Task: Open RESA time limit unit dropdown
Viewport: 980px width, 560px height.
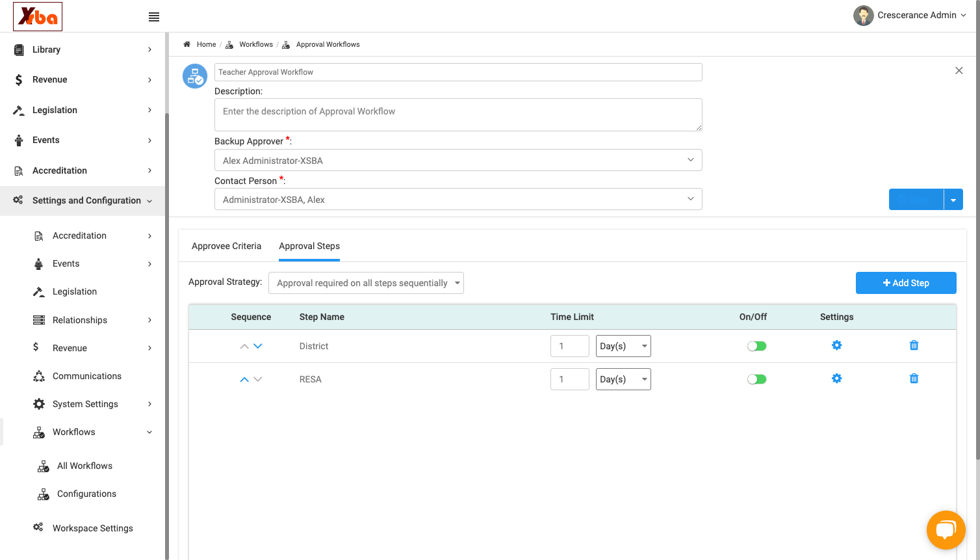Action: [x=623, y=379]
